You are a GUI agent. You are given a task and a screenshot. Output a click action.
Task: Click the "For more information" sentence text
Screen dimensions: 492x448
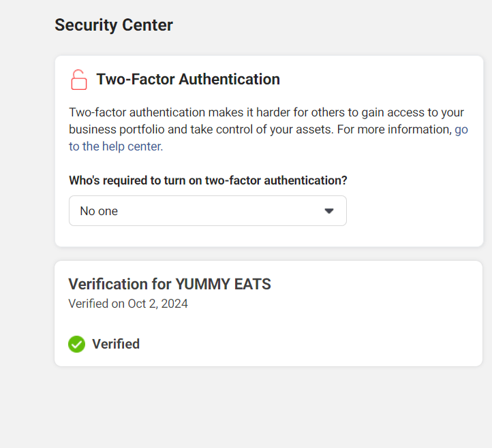(x=394, y=129)
